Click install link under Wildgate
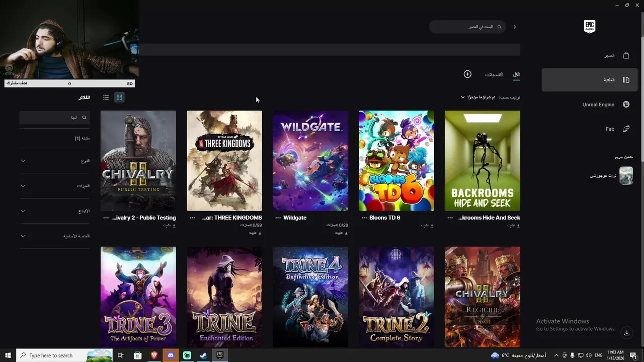This screenshot has width=644, height=362. (x=342, y=233)
